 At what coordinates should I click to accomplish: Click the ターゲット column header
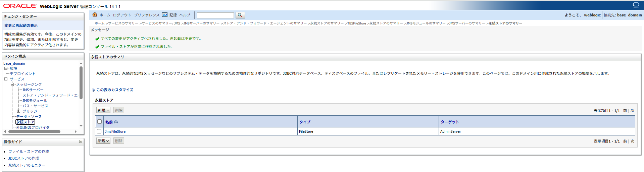[449, 122]
